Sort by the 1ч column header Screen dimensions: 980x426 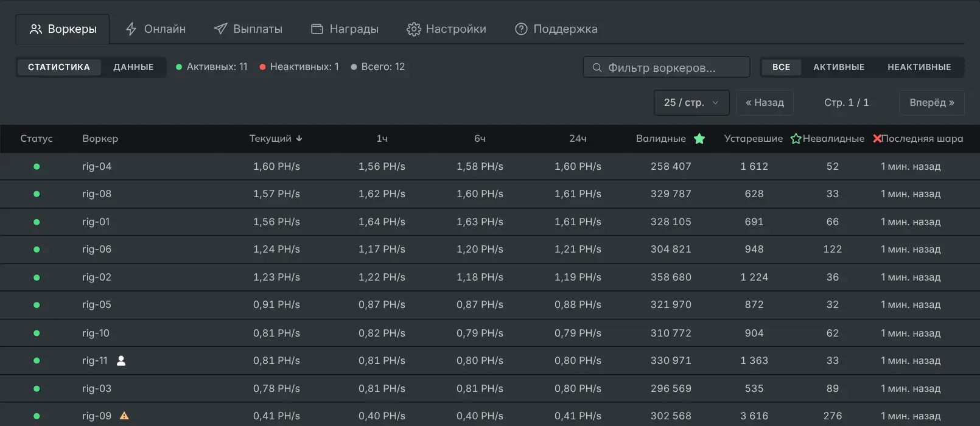pyautogui.click(x=382, y=139)
